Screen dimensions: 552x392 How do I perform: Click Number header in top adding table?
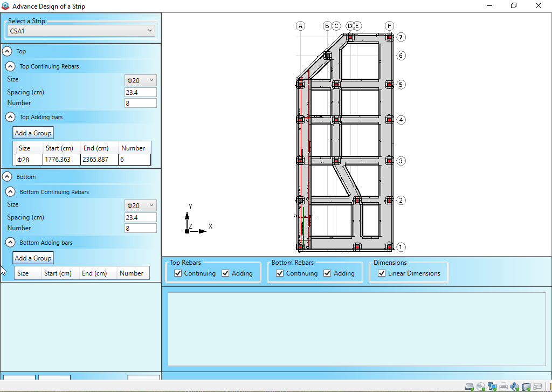tap(134, 148)
